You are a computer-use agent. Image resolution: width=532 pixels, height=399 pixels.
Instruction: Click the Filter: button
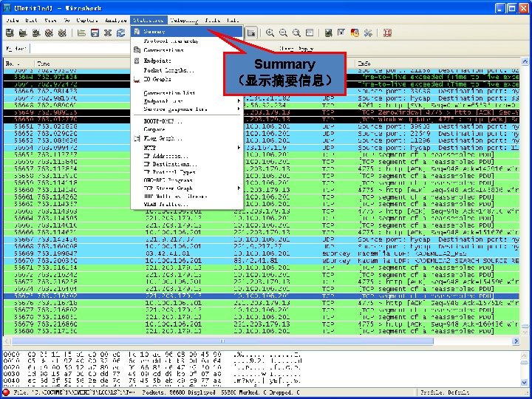pos(16,49)
